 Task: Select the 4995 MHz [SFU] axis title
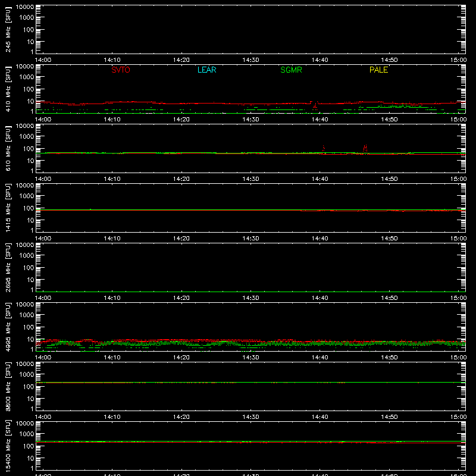click(8, 327)
